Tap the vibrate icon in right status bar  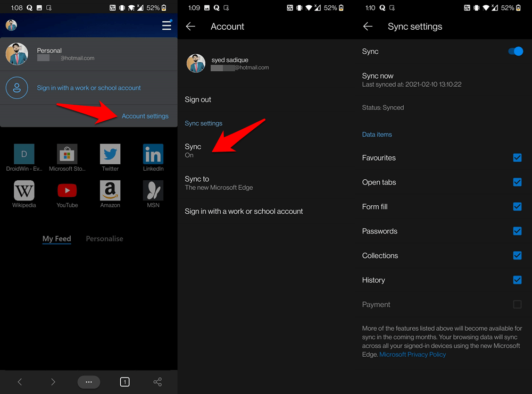[476, 8]
